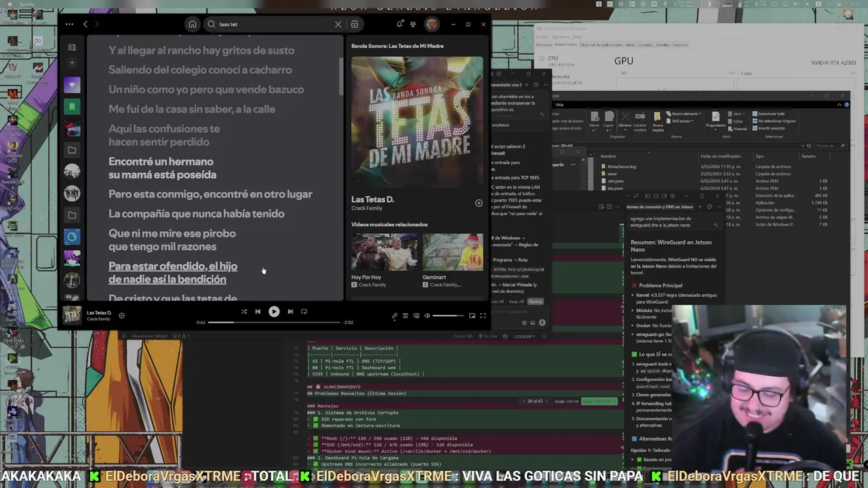Viewport: 868px width, 488px height.
Task: Create a new playlist with plus icon
Action: (72, 63)
